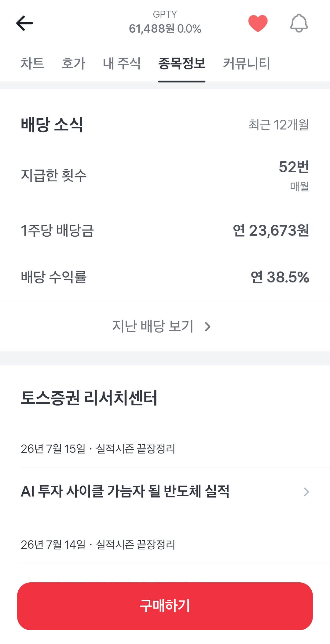Tap the 배당 소식 section title
The width and height of the screenshot is (330, 644).
pos(52,125)
